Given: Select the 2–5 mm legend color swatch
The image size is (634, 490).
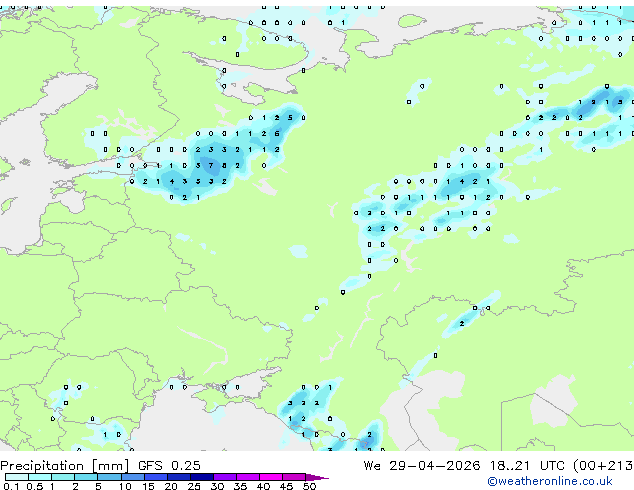Looking at the screenshot, I should coord(86,477).
